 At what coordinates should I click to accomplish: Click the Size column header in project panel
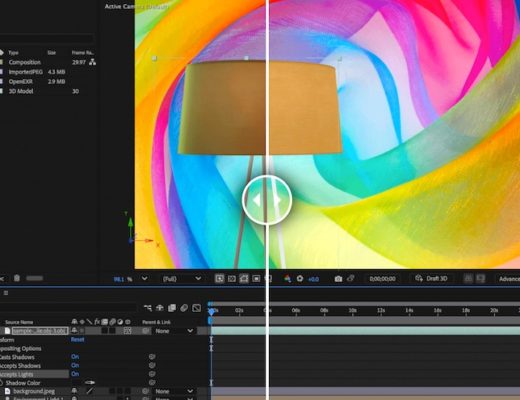tap(51, 53)
